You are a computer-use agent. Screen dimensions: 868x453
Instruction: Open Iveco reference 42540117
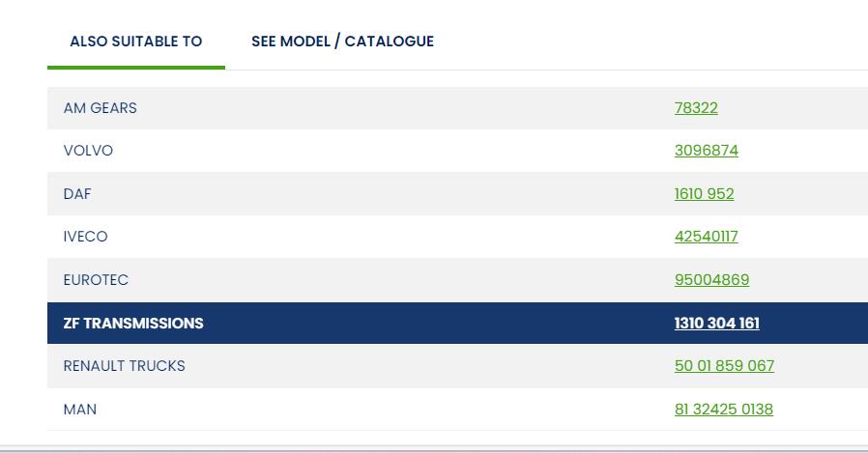[x=706, y=237]
